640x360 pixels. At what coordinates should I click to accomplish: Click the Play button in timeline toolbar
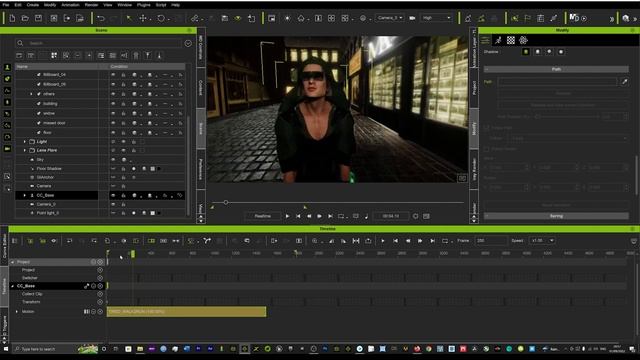click(x=383, y=241)
